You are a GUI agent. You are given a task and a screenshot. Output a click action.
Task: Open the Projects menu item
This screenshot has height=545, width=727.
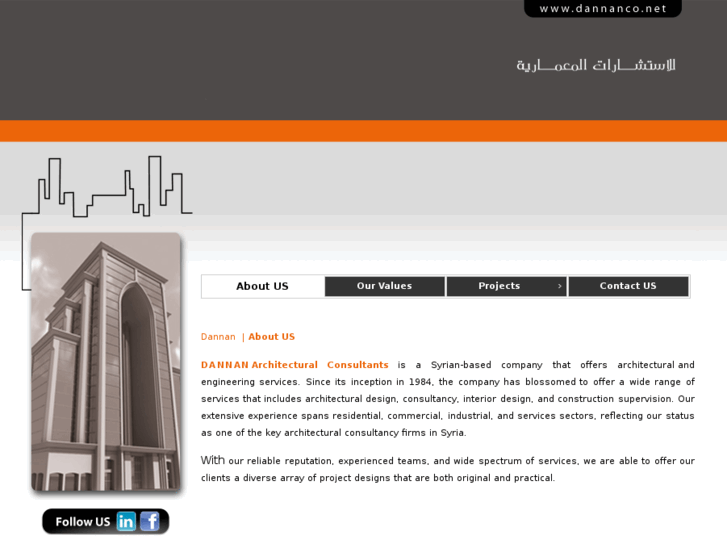tap(506, 286)
